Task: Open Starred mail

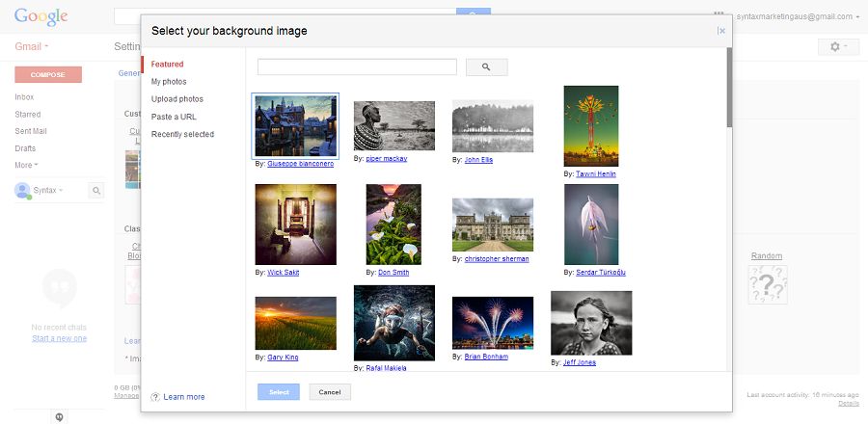Action: point(28,115)
